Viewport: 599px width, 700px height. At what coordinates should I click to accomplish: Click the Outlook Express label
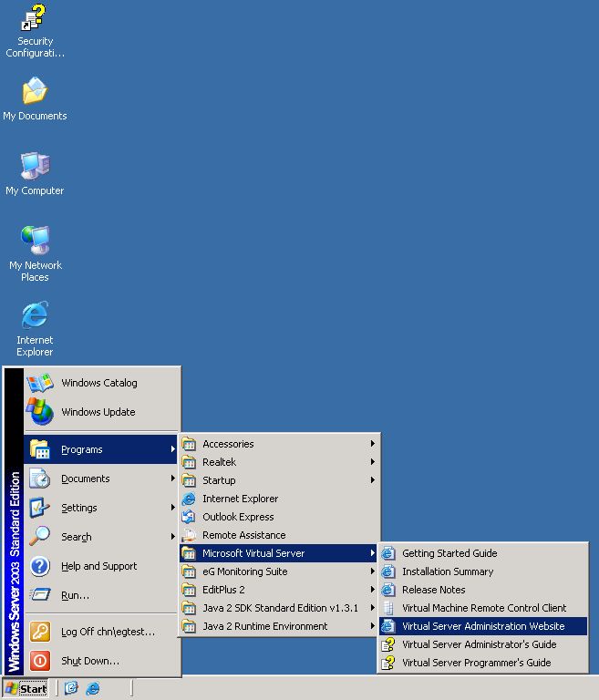click(238, 517)
